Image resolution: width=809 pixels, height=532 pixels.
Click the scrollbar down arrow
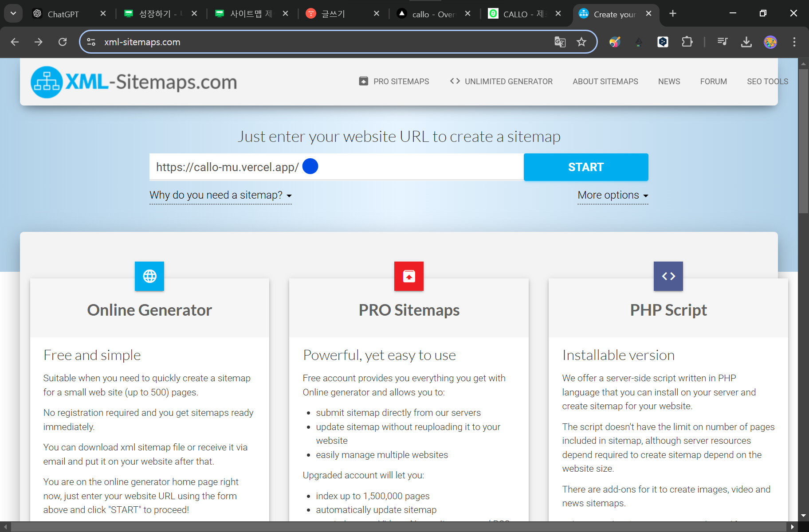[803, 516]
